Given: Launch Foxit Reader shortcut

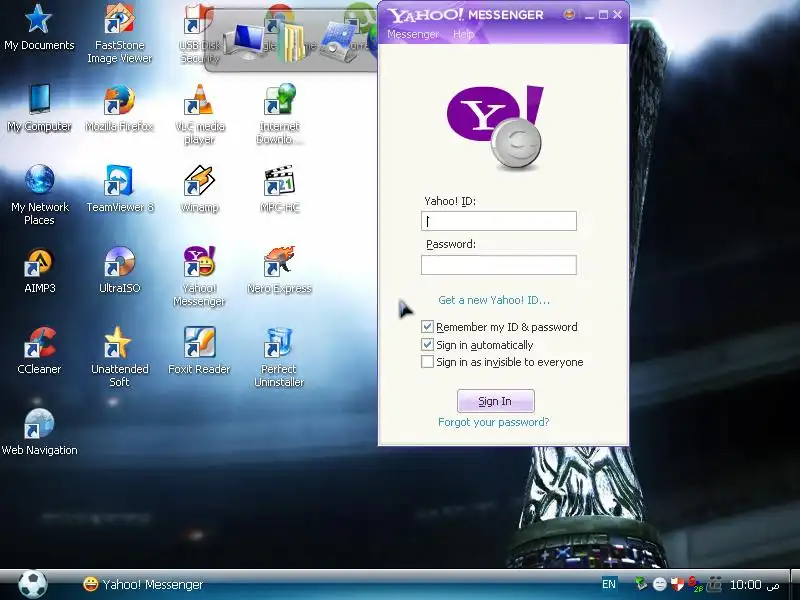Looking at the screenshot, I should pos(199,351).
